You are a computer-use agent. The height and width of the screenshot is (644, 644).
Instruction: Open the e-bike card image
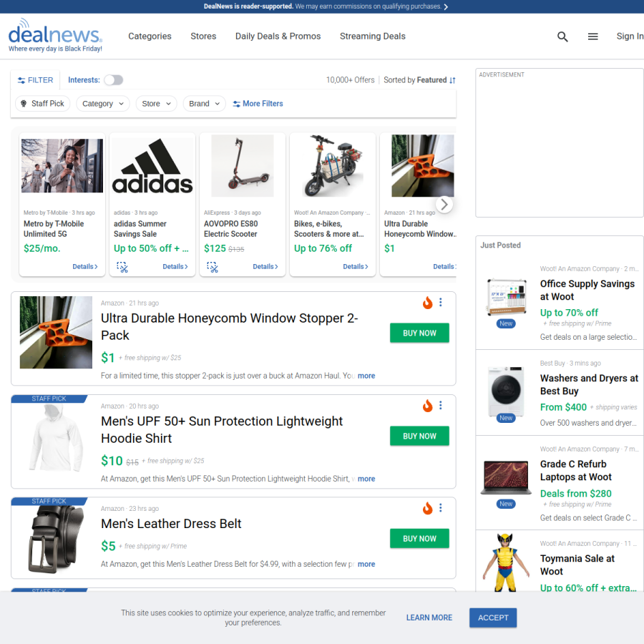click(333, 166)
